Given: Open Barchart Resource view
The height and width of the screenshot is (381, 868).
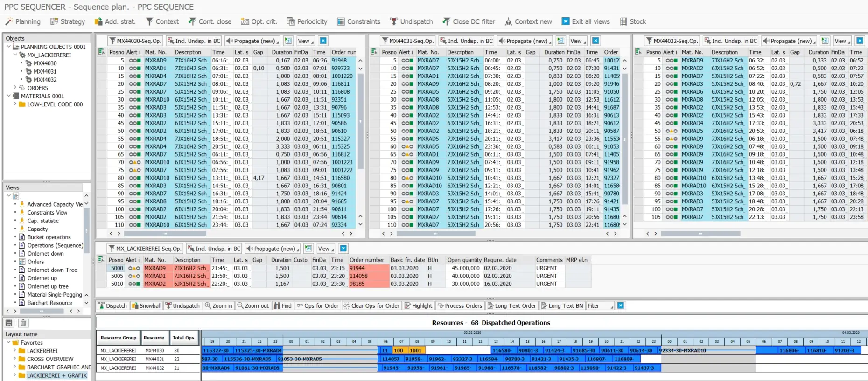Looking at the screenshot, I should [x=49, y=303].
